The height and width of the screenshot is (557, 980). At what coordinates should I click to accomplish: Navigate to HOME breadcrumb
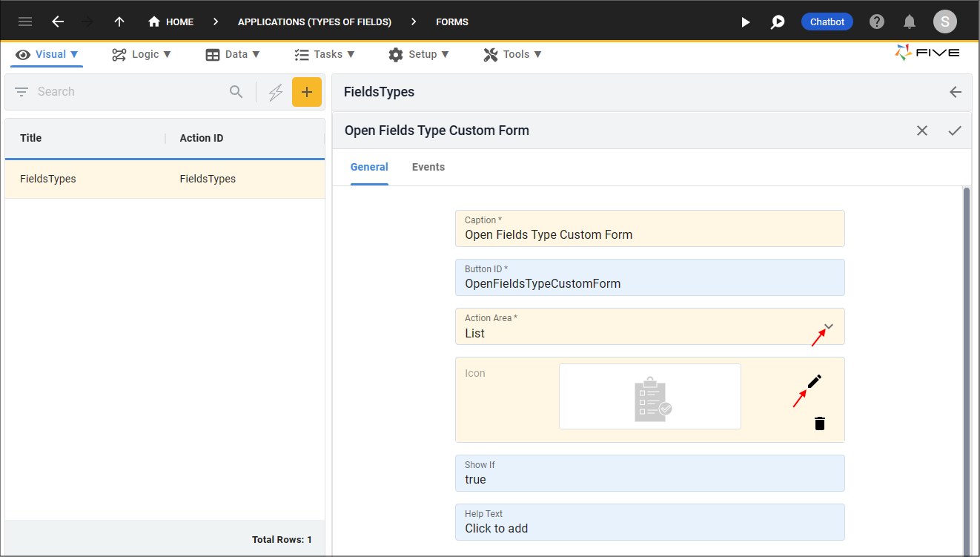(171, 22)
